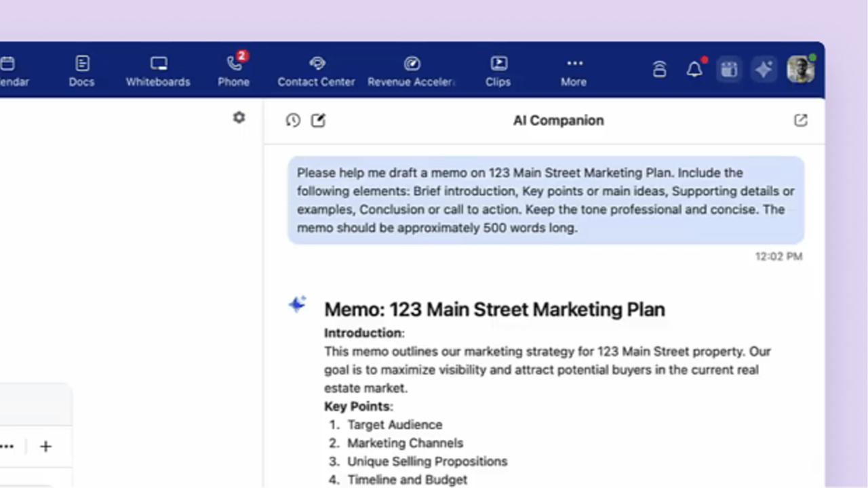Image resolution: width=868 pixels, height=488 pixels.
Task: Click the Memo: 123 Main Street heading
Action: 494,310
